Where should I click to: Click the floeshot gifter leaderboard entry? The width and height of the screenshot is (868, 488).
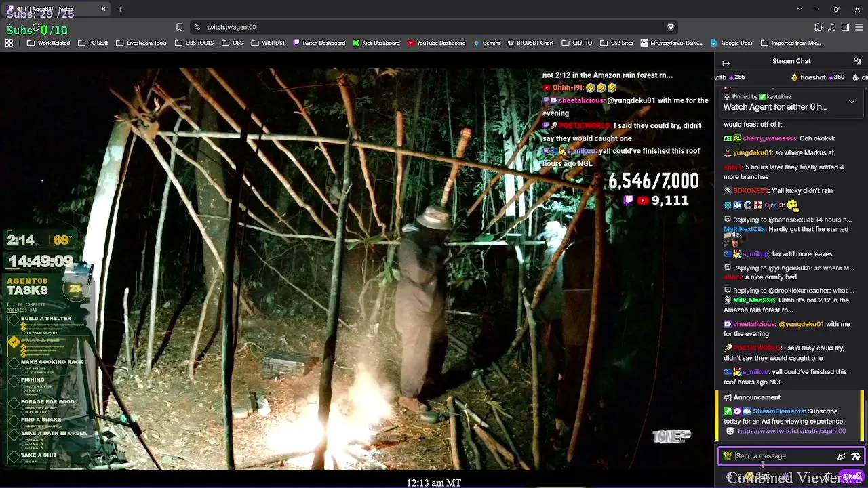pyautogui.click(x=819, y=77)
